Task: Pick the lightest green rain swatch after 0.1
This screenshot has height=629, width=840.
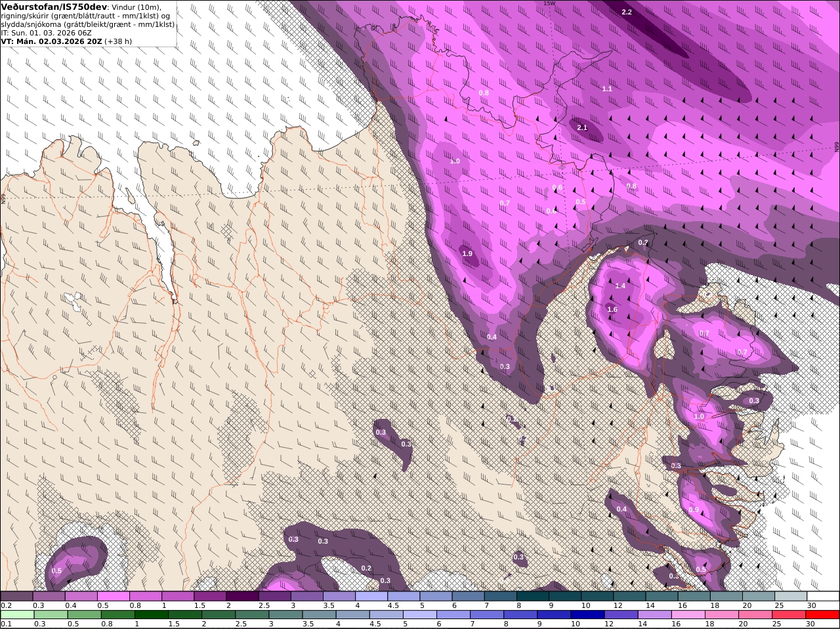Action: click(17, 615)
